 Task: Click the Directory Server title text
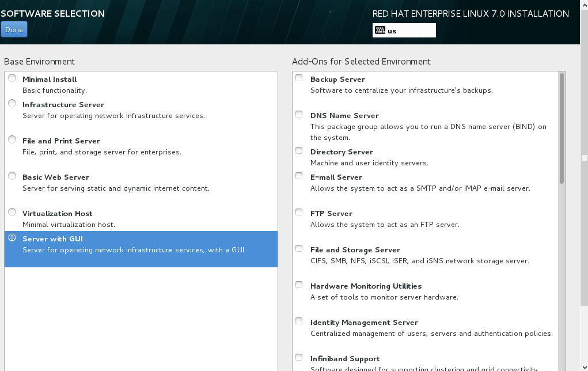342,152
